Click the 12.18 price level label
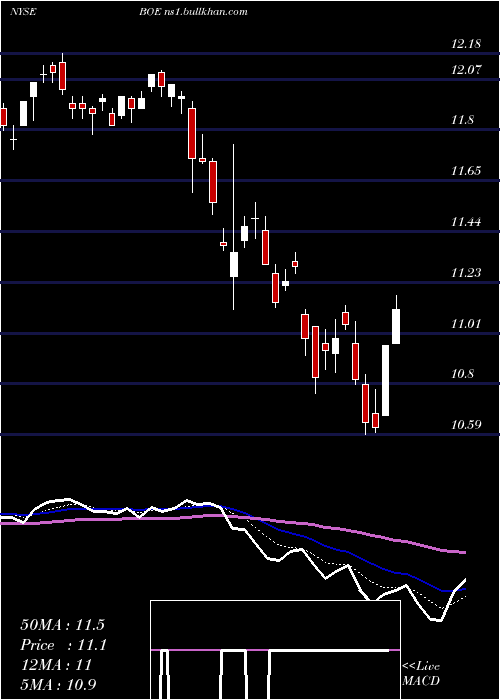The height and width of the screenshot is (700, 500). pyautogui.click(x=466, y=44)
